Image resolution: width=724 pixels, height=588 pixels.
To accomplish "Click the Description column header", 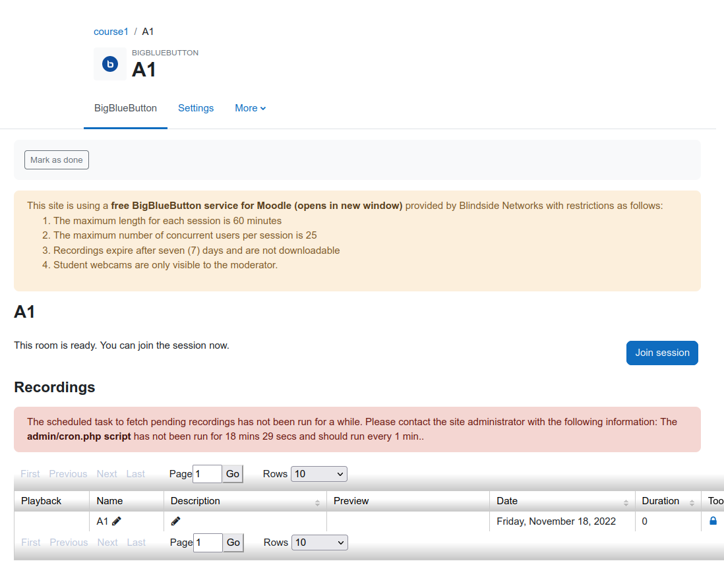I will [245, 501].
